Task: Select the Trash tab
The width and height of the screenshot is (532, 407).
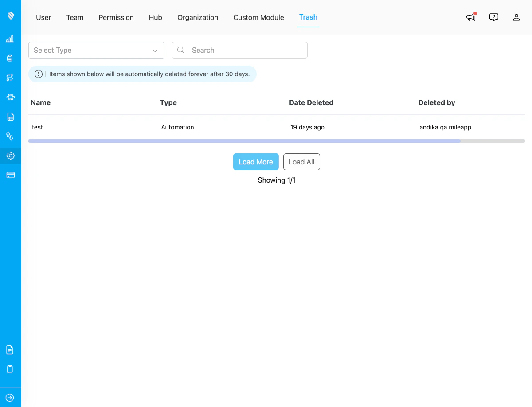Action: (x=308, y=17)
